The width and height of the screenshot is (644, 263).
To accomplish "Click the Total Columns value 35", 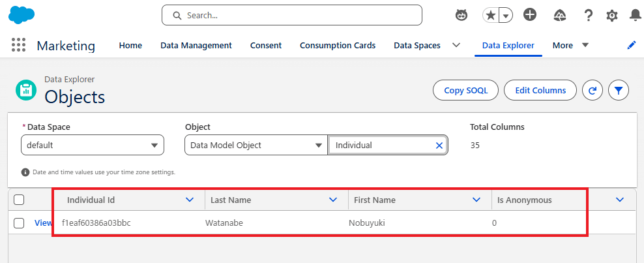I will point(475,145).
